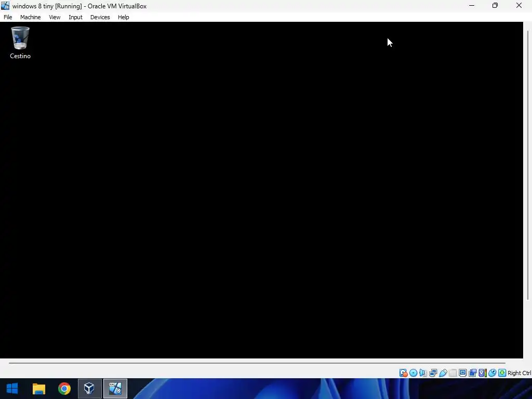
Task: Restore down the VirtualBox VM window
Action: [495, 6]
